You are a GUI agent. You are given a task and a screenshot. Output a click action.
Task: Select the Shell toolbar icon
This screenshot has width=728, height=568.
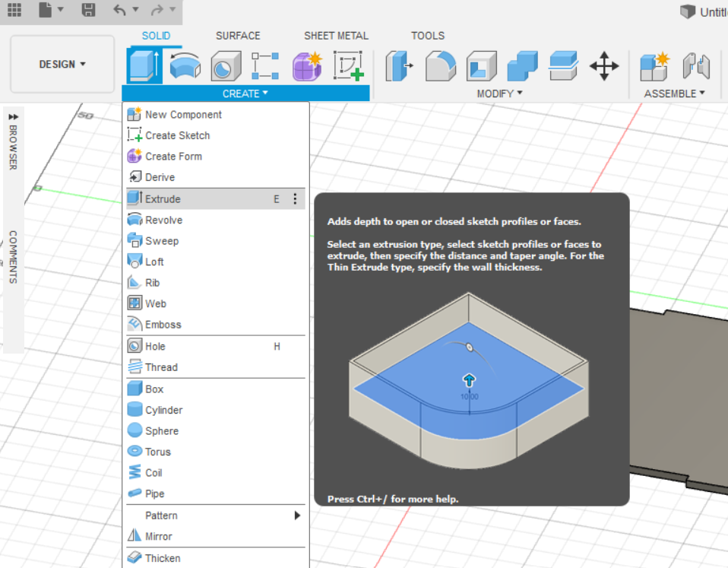[x=482, y=65]
